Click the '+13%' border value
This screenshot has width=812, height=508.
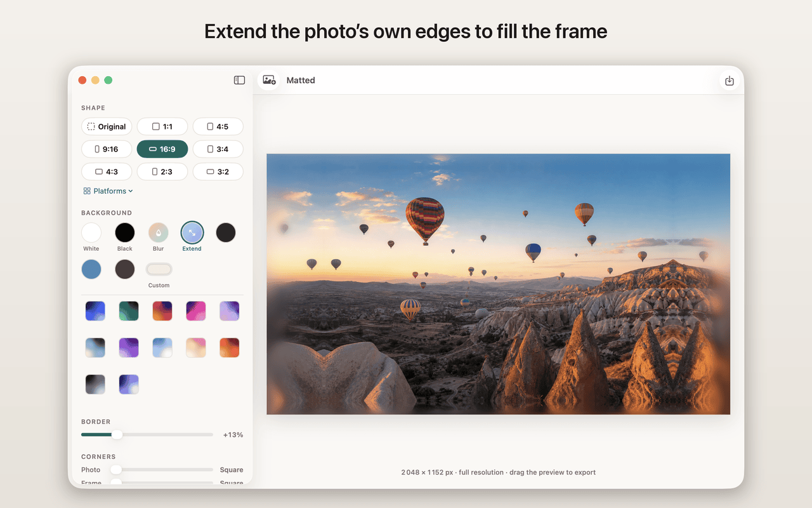(233, 435)
